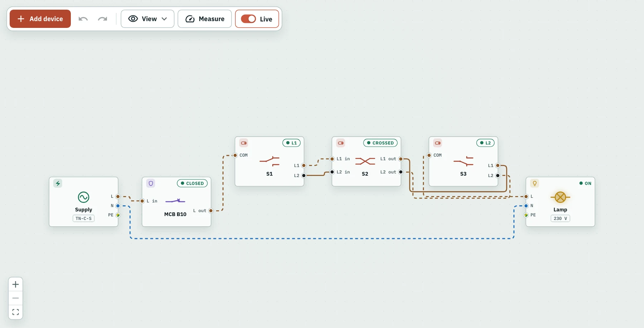Select the S2 L2 in terminal

(x=332, y=172)
